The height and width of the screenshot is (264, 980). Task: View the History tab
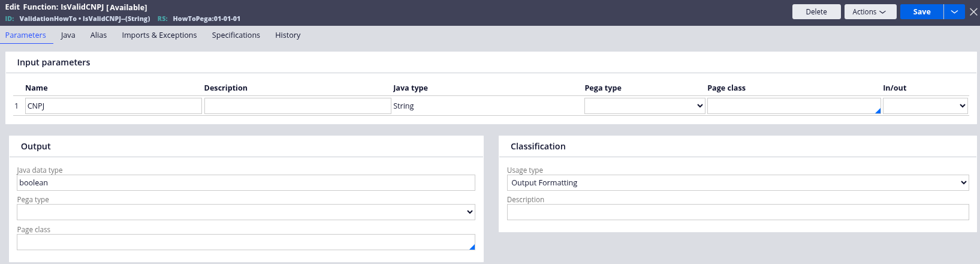[x=288, y=35]
